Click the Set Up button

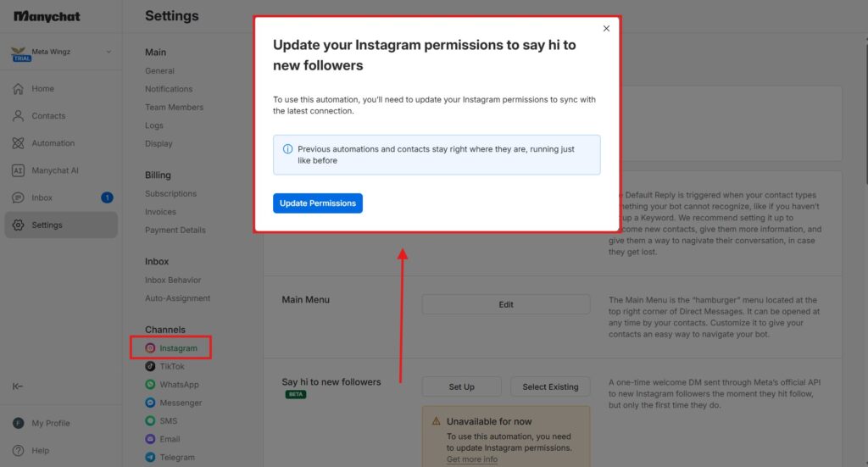[x=462, y=386]
